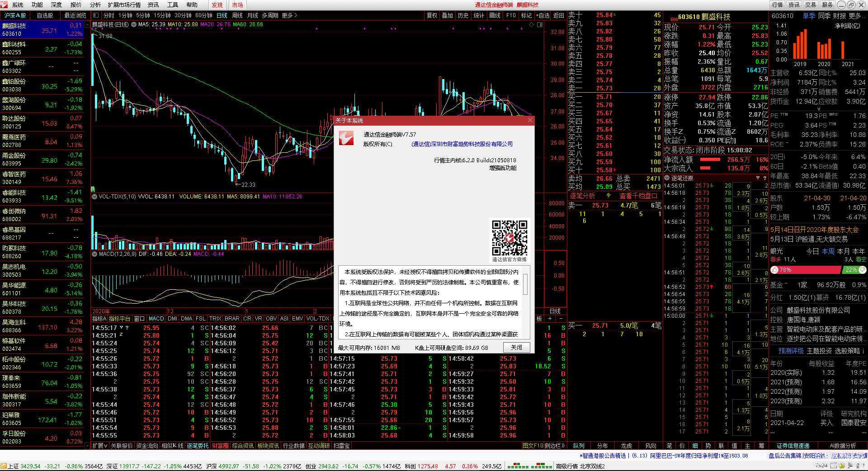Click the scrollbar in the legal notice text

[525, 285]
